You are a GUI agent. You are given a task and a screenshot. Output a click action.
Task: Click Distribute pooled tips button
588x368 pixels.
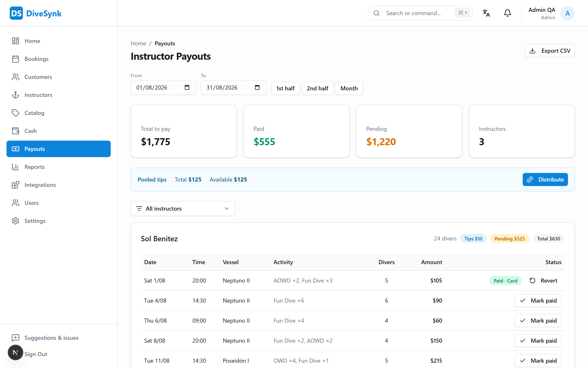coord(545,179)
